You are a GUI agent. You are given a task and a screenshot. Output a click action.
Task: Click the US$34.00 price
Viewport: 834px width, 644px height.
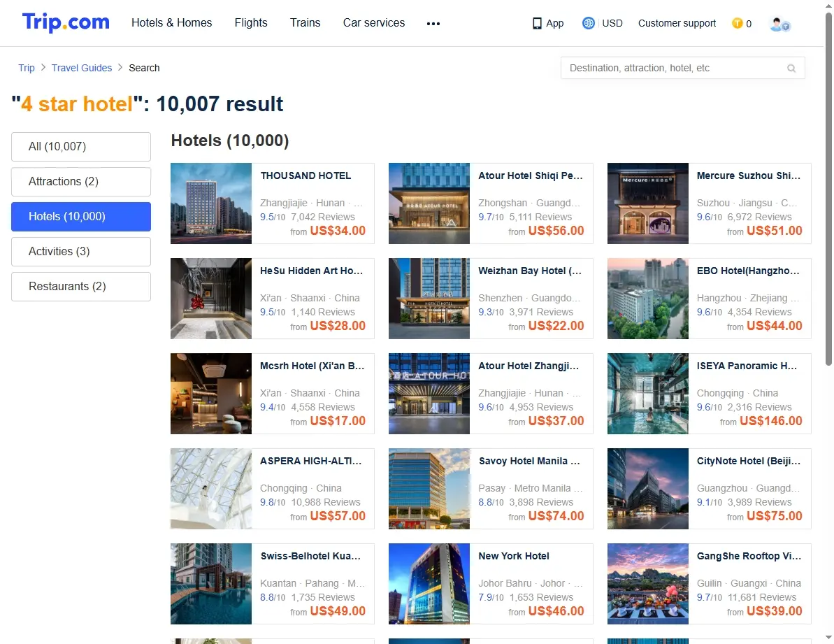[x=338, y=231]
